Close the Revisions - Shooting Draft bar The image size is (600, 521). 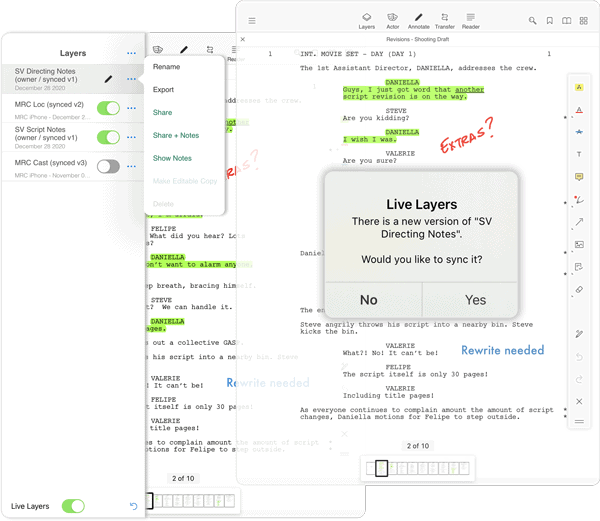(x=243, y=39)
